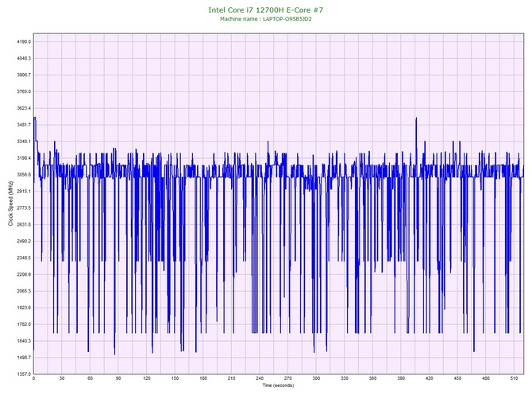Click the 180 second x-axis tick label
Viewport: 532px width, 399px height.
point(203,378)
